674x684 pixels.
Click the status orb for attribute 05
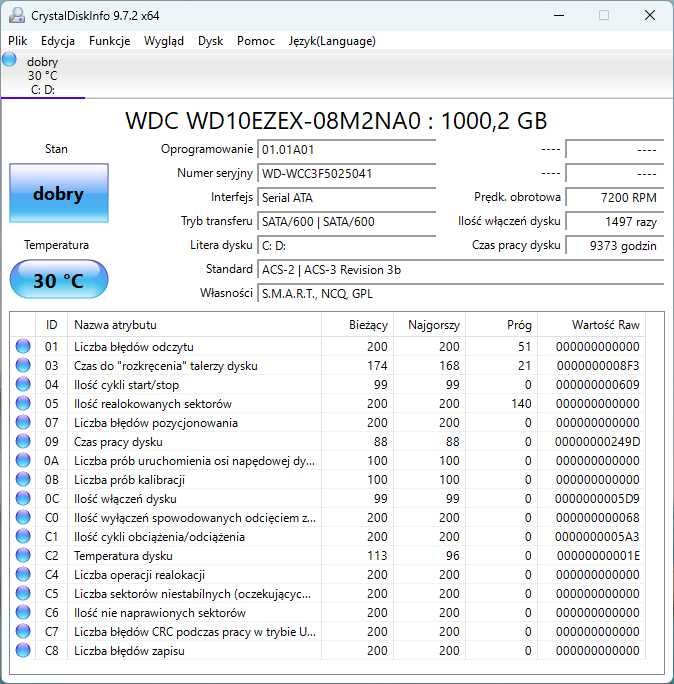(23, 404)
